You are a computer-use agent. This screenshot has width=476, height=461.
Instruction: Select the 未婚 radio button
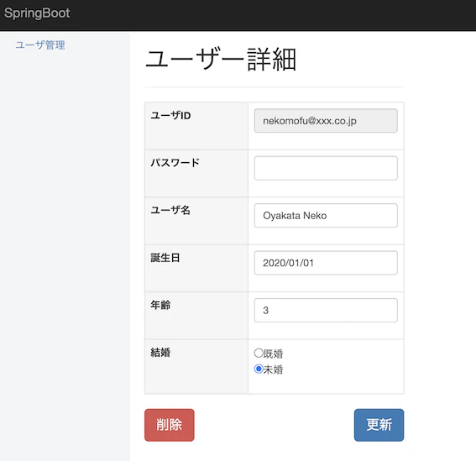(x=259, y=369)
